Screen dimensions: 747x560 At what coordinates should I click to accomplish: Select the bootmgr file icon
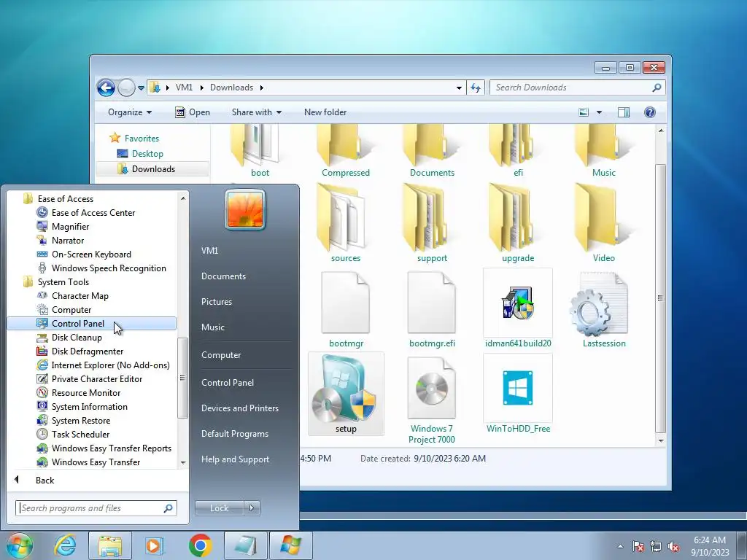point(345,303)
